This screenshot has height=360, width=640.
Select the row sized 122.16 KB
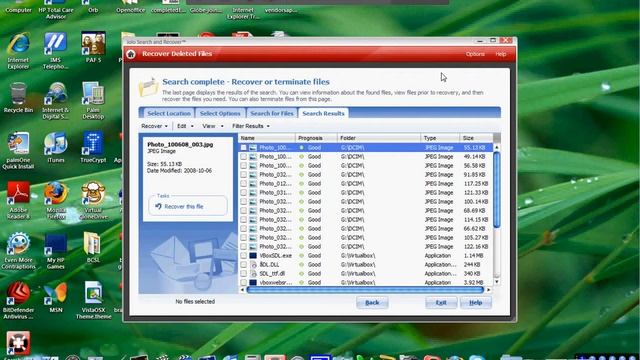366,247
